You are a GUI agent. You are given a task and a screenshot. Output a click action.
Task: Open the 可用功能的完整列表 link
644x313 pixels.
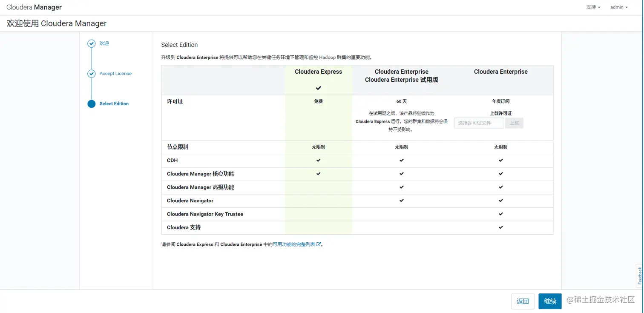pyautogui.click(x=294, y=244)
